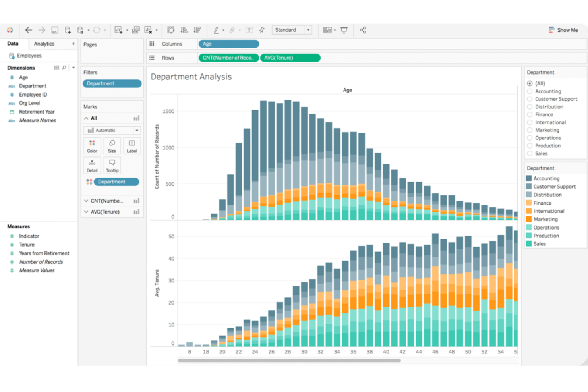Collapse the All section in Marks card
Screen dimensions: 588x392
tap(86, 118)
